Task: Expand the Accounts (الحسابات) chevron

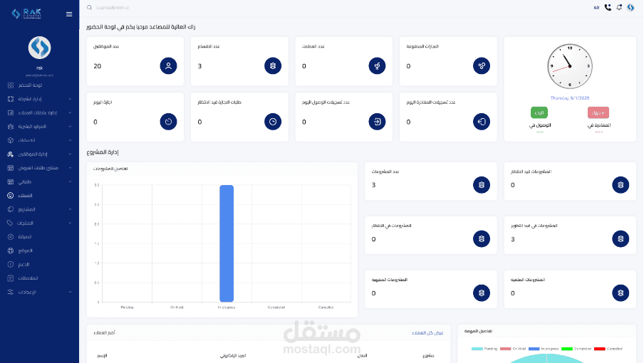Action: [x=71, y=140]
